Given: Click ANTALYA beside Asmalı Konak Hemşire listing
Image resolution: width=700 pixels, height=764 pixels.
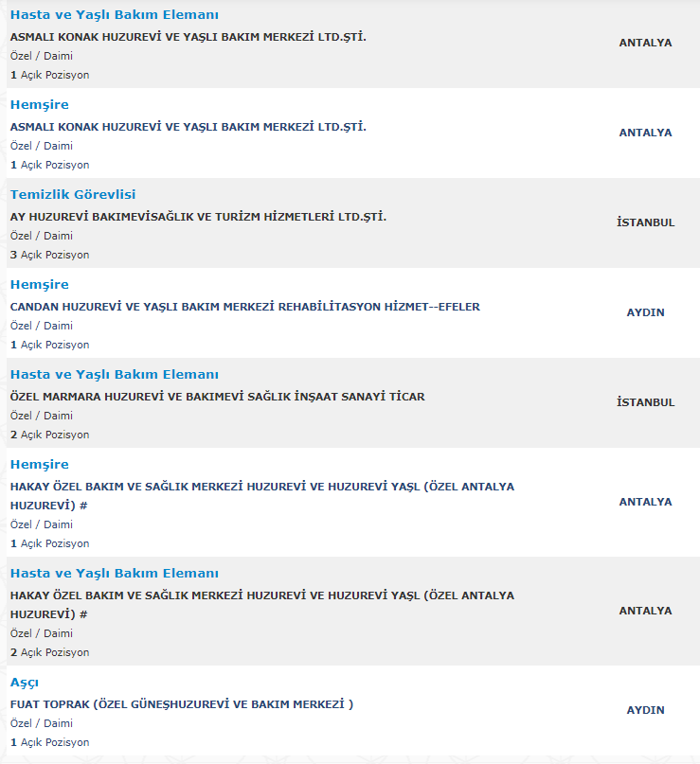Looking at the screenshot, I should (645, 133).
